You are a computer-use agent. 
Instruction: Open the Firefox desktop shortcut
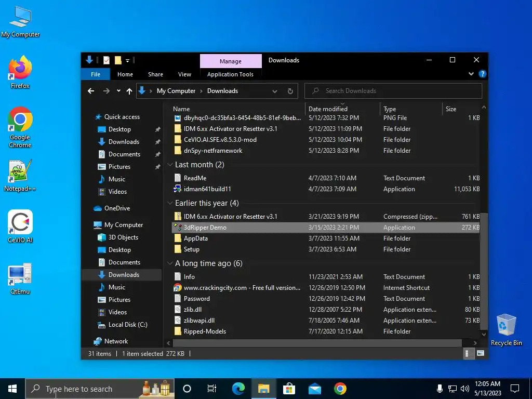point(20,73)
